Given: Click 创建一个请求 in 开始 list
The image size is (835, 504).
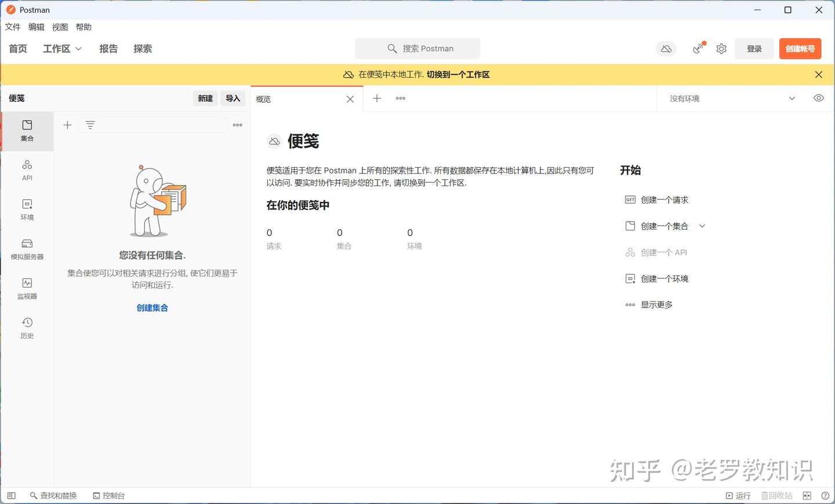Looking at the screenshot, I should click(x=656, y=200).
